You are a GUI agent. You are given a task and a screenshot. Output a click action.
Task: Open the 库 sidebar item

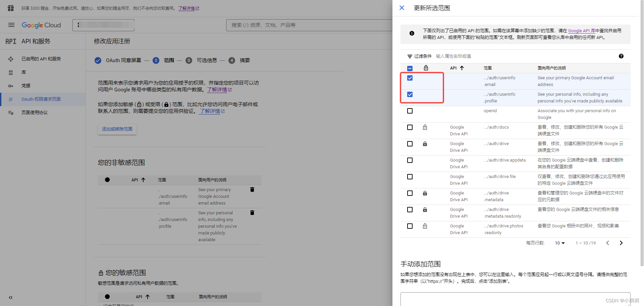[23, 72]
